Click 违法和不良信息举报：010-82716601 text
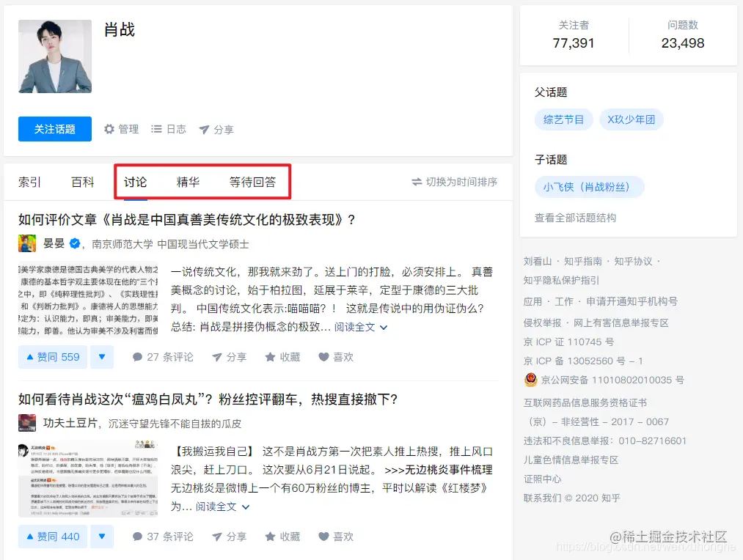The image size is (743, 560). [605, 441]
